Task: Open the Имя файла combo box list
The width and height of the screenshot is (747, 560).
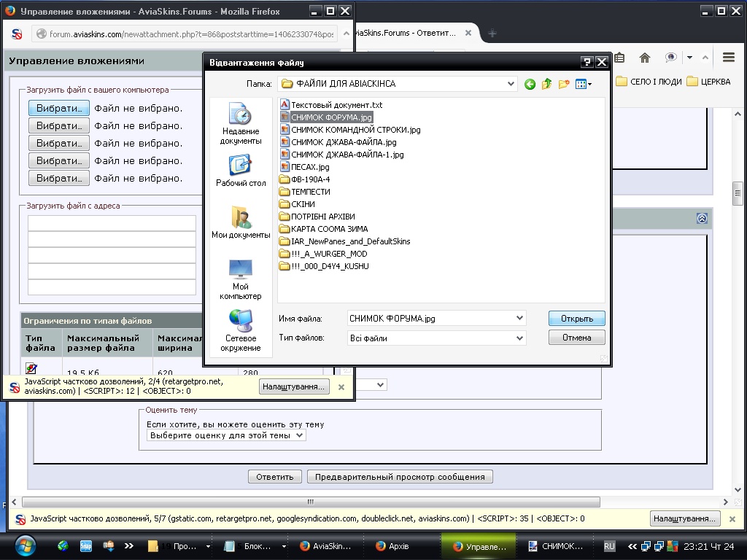Action: pos(519,318)
